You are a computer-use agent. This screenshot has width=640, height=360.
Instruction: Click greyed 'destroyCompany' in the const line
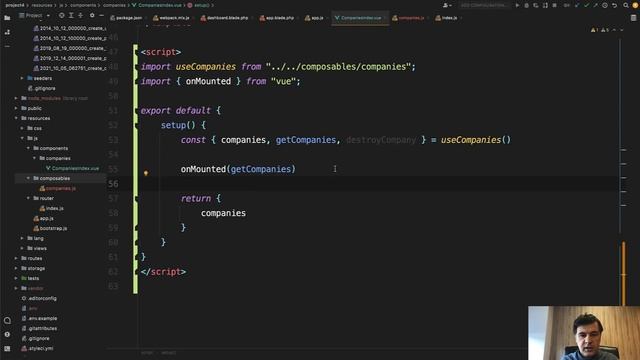pyautogui.click(x=381, y=140)
